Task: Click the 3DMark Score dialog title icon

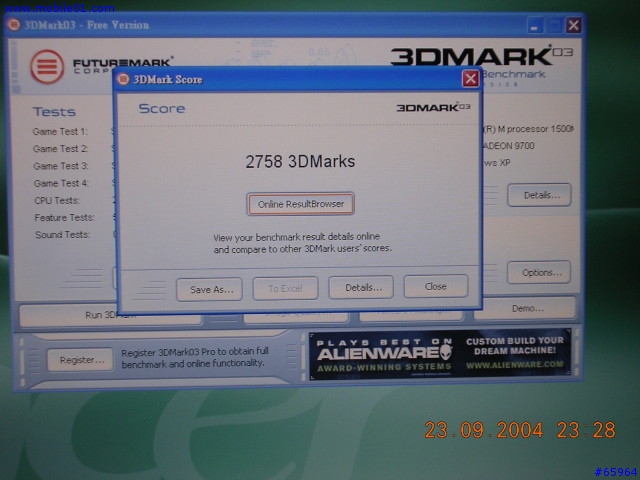Action: point(123,79)
